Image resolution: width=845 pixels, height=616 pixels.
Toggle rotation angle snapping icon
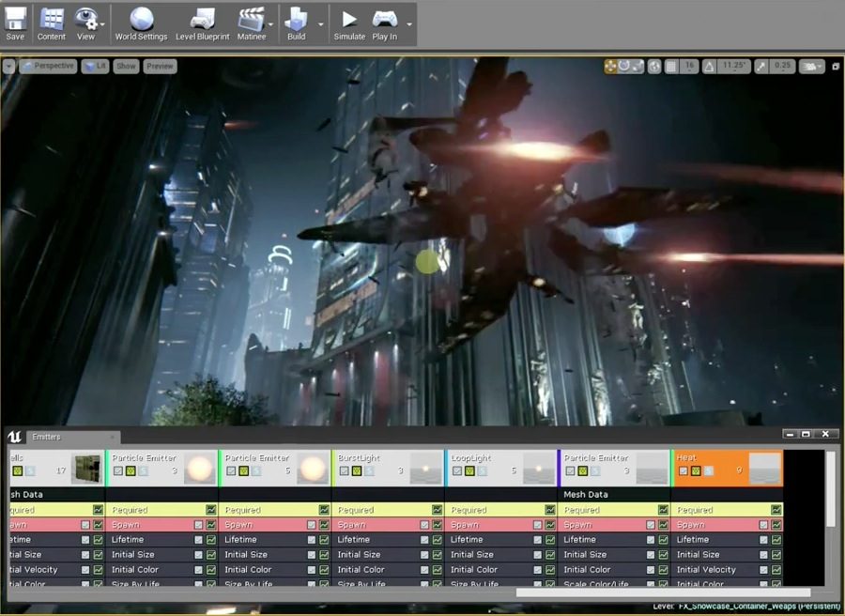(x=709, y=66)
